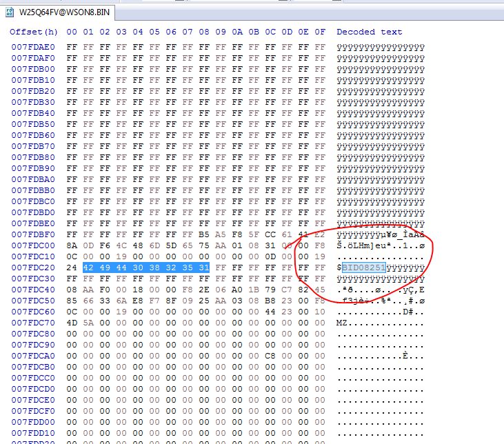Select offset row 007FDC20

pyautogui.click(x=33, y=268)
